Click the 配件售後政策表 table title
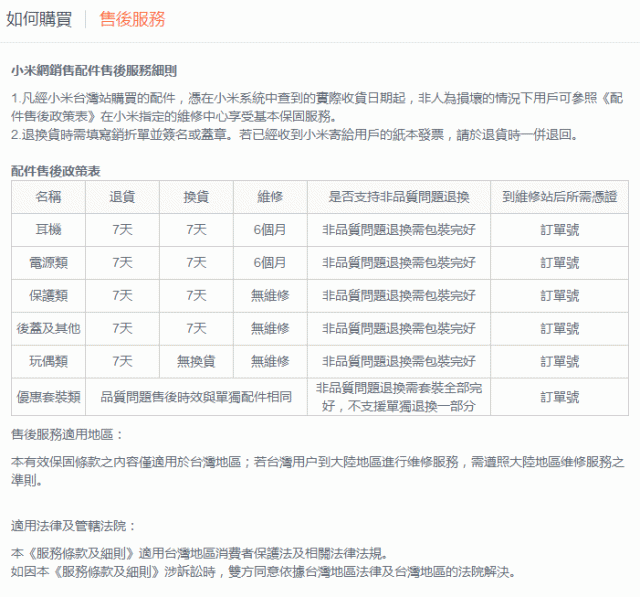This screenshot has height=597, width=640. tap(56, 171)
